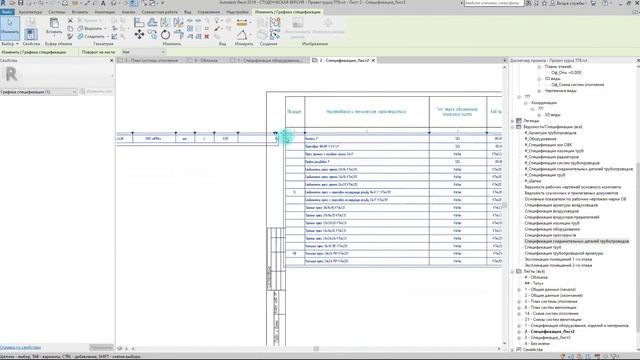Click the Revit R type icon in Properties
The height and width of the screenshot is (360, 640).
pos(11,74)
